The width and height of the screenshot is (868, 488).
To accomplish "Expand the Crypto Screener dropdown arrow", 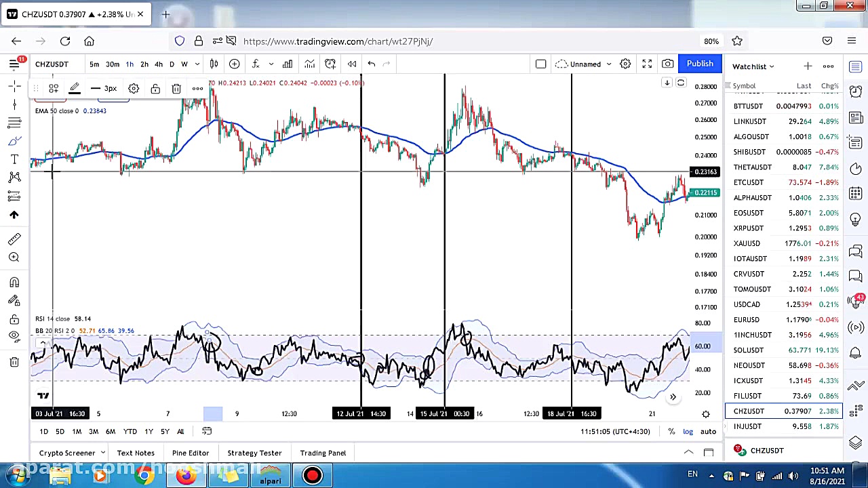I will click(x=103, y=453).
